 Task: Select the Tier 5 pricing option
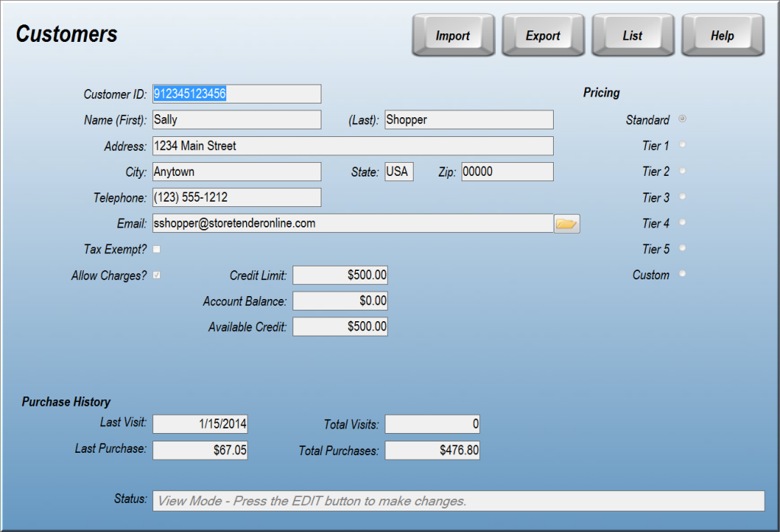[x=682, y=248]
